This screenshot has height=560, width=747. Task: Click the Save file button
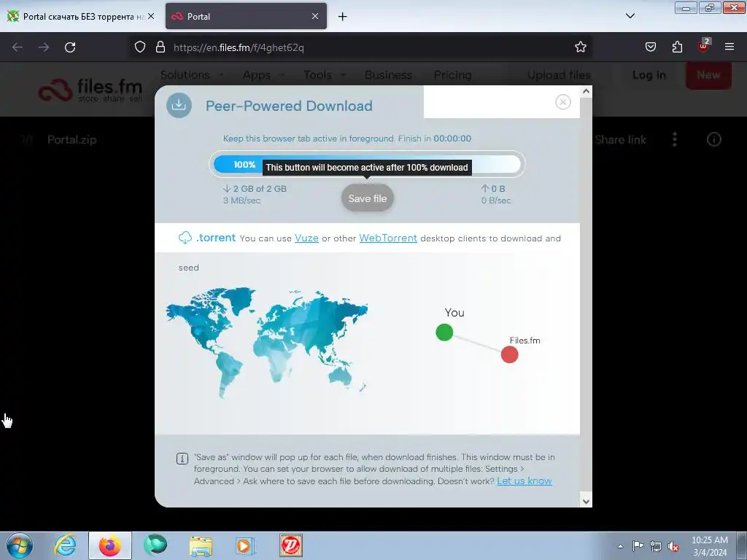click(x=368, y=198)
